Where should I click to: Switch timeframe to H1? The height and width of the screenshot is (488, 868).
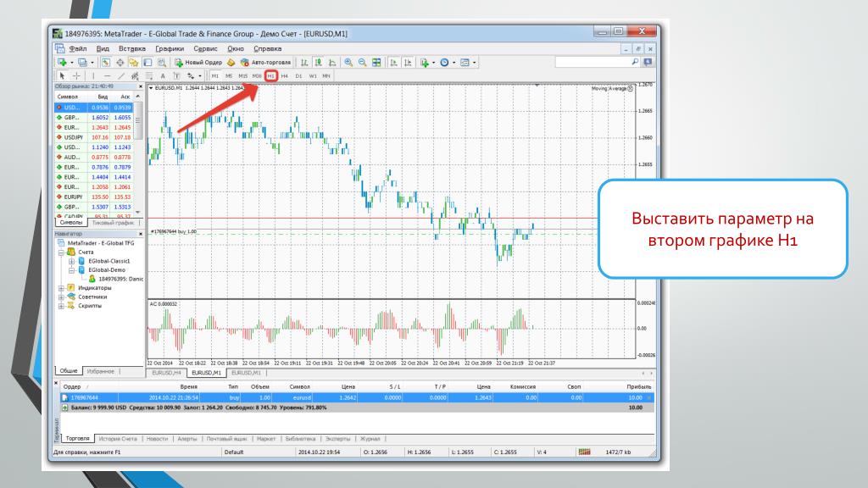pyautogui.click(x=270, y=75)
